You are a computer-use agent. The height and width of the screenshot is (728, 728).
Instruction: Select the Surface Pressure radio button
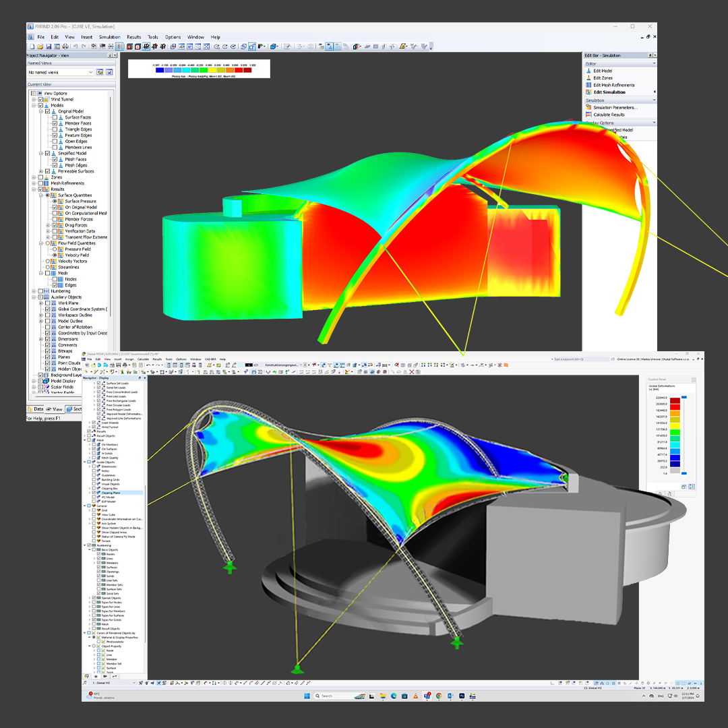(x=55, y=202)
